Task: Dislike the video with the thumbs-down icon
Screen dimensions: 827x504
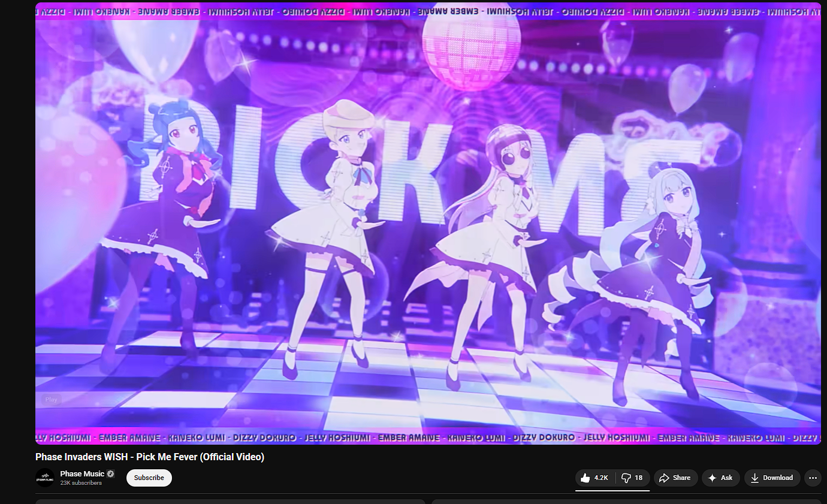Action: pyautogui.click(x=632, y=478)
